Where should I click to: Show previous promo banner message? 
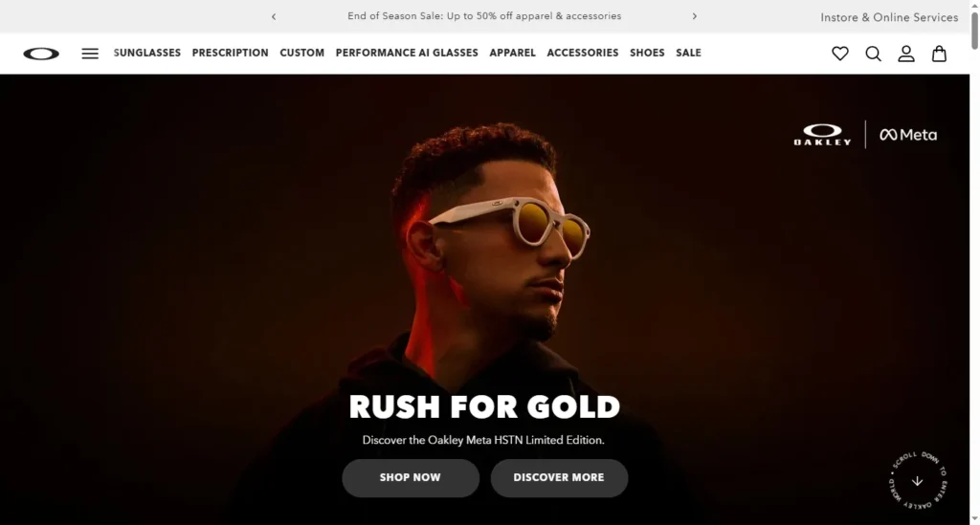(274, 17)
